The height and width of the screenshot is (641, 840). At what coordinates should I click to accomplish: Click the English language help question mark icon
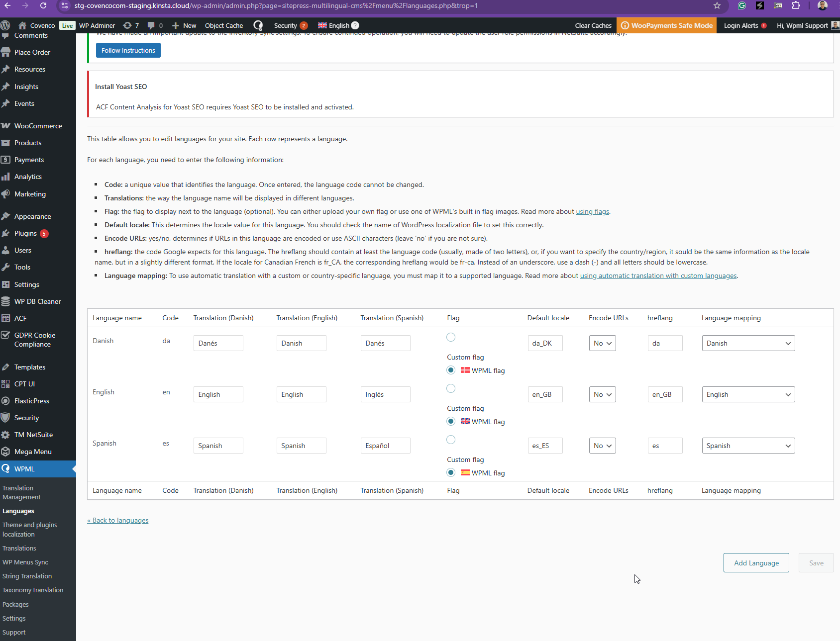(355, 25)
